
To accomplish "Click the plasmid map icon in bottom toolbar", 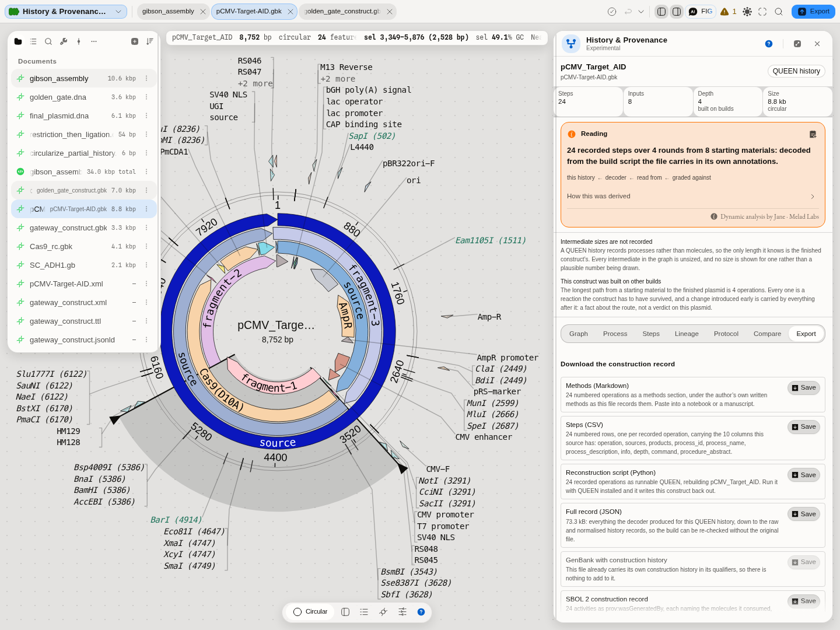I will [x=383, y=612].
